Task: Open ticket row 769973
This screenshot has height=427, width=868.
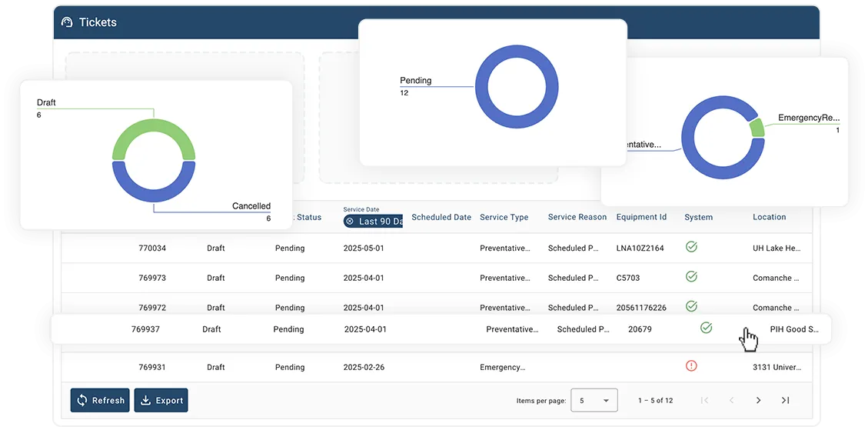Action: [x=436, y=278]
